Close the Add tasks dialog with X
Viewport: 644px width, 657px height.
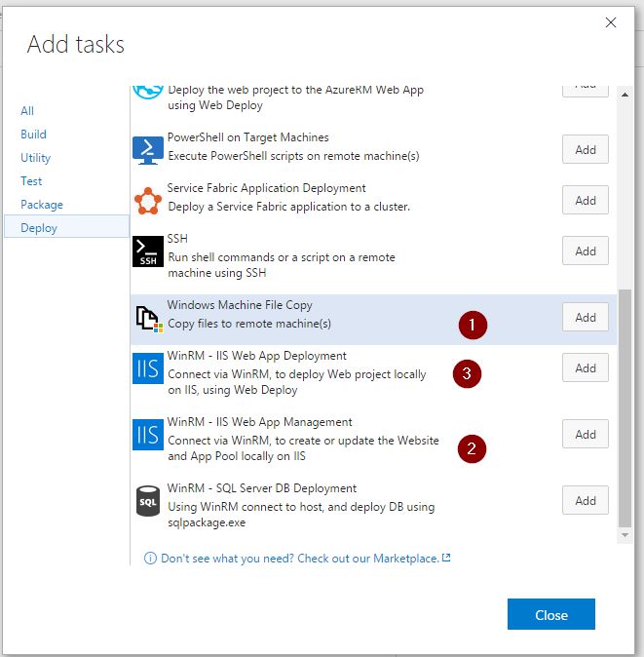[x=611, y=22]
